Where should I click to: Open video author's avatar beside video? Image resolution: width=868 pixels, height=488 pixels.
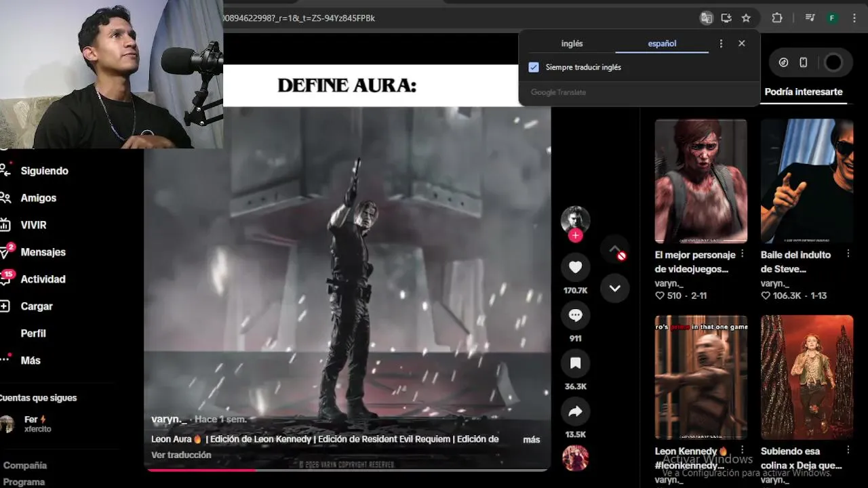[x=575, y=220]
